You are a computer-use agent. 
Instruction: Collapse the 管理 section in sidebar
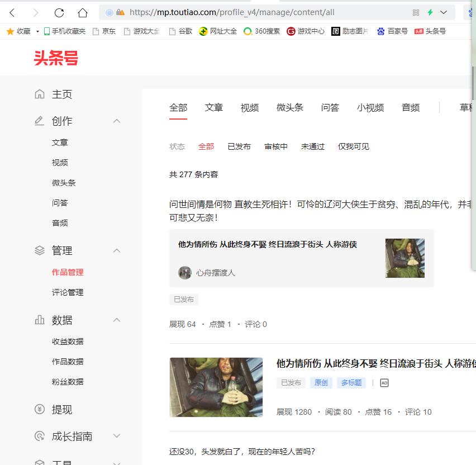[x=117, y=251]
